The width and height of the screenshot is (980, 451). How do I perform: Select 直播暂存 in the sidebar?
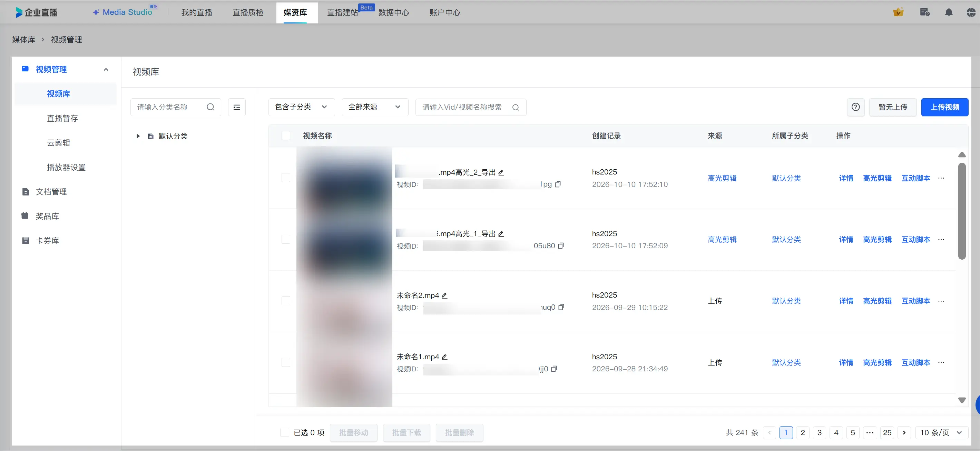62,118
